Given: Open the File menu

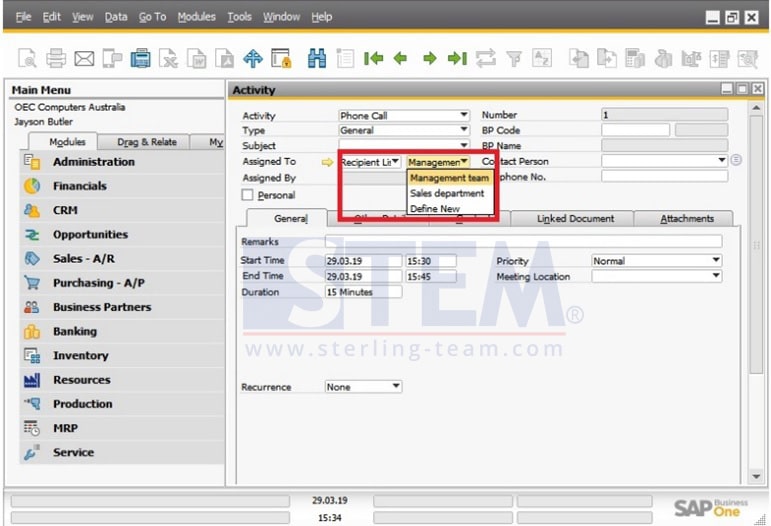Looking at the screenshot, I should pos(23,17).
